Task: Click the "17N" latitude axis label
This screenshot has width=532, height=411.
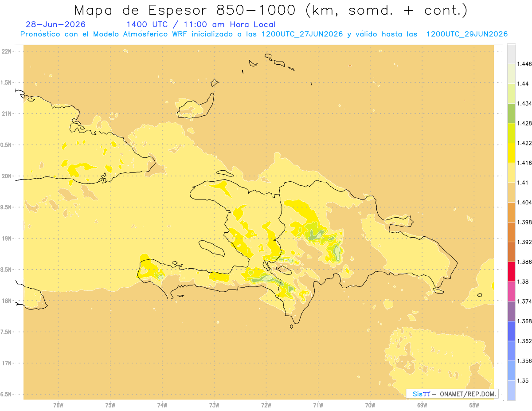Action: coord(7,363)
